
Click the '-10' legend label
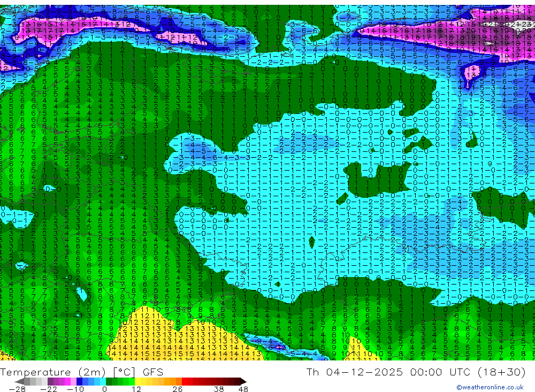pyautogui.click(x=75, y=389)
